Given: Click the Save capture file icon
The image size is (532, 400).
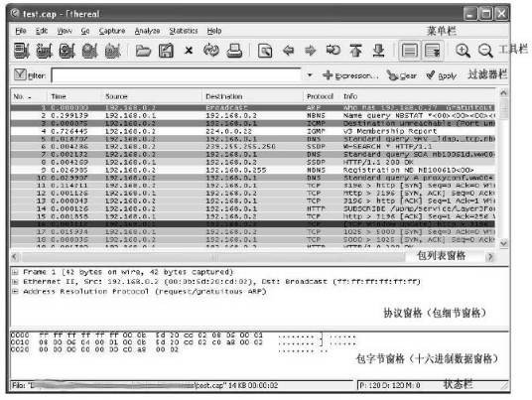Looking at the screenshot, I should pyautogui.click(x=166, y=51).
